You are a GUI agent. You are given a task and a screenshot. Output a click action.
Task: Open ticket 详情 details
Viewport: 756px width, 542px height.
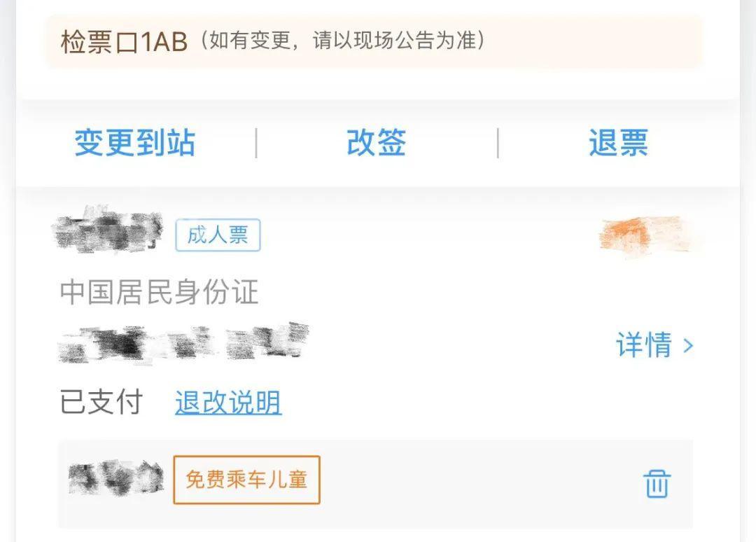coord(644,345)
